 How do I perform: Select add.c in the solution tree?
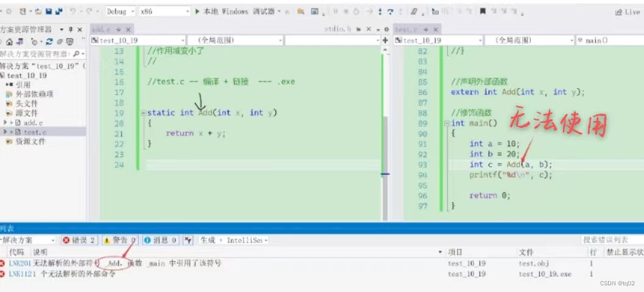34,123
